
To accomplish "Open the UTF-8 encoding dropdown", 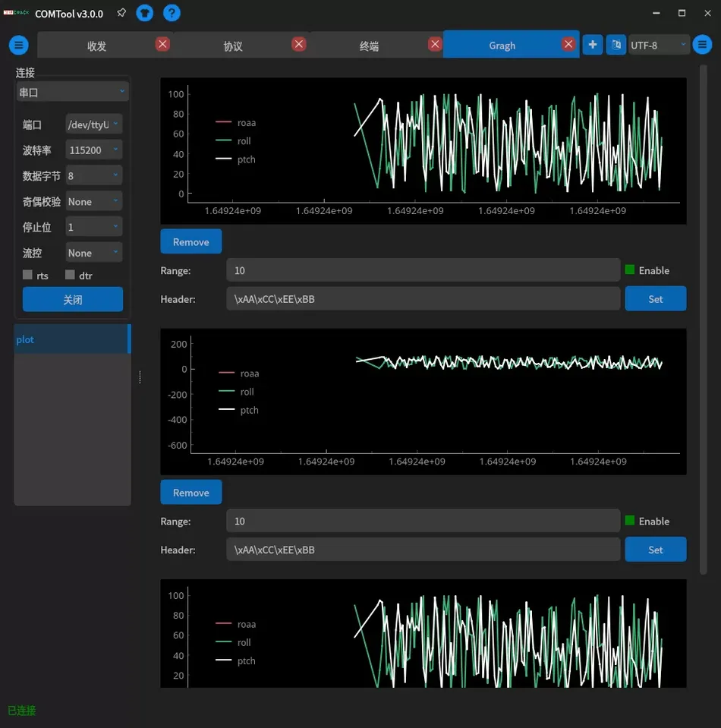I will point(659,46).
